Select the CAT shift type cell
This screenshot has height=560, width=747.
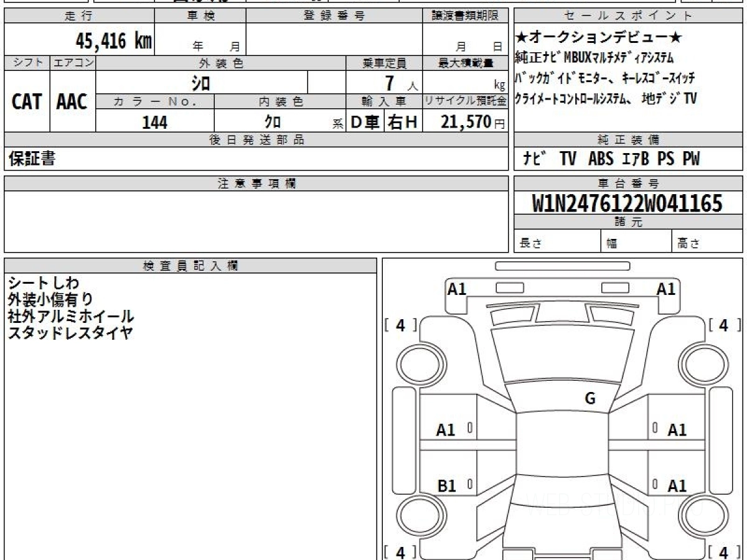[27, 101]
